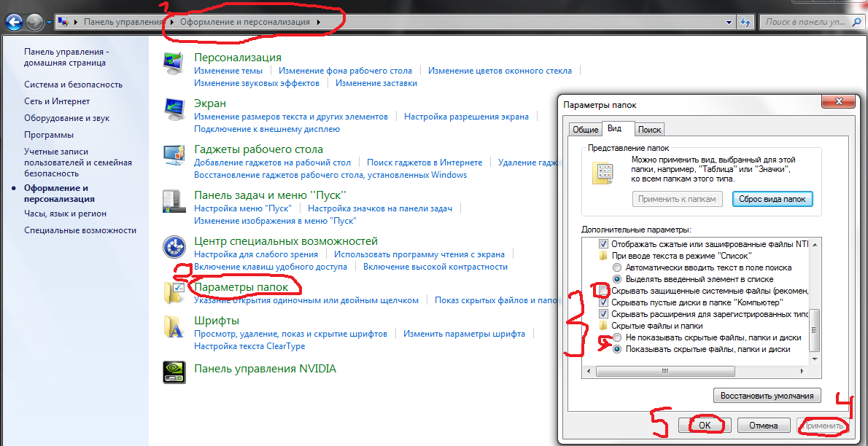This screenshot has width=868, height=446.
Task: Open Часы, язык и регион in sidebar
Action: click(66, 214)
